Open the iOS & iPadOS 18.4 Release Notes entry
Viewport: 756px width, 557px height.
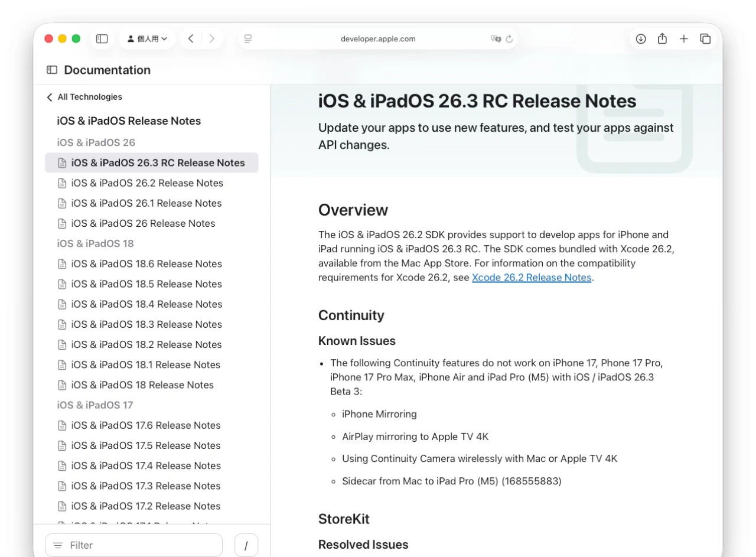146,304
